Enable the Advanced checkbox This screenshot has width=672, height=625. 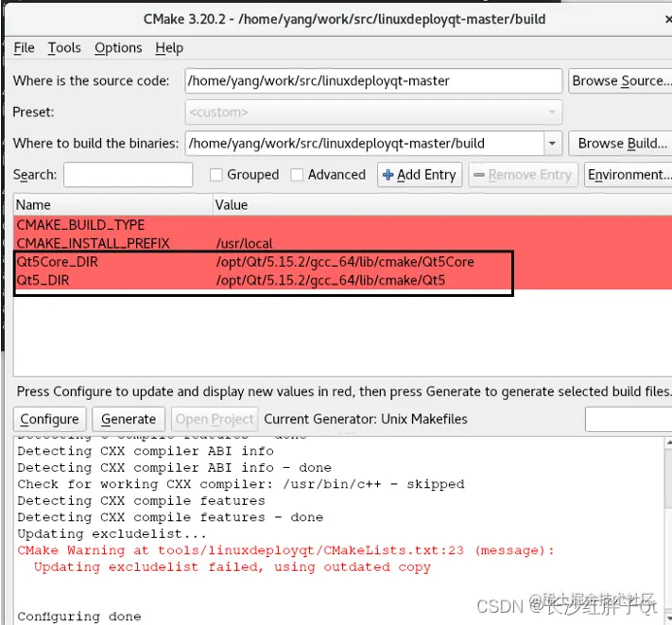(297, 175)
